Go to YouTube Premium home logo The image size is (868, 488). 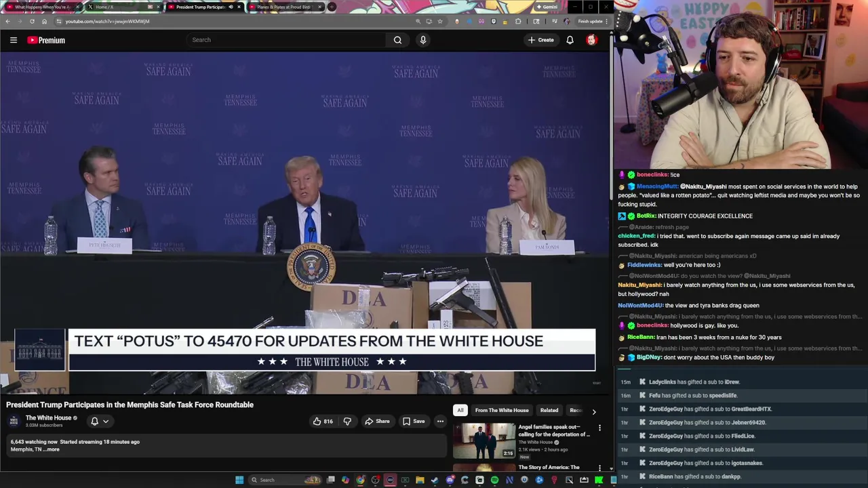point(46,40)
